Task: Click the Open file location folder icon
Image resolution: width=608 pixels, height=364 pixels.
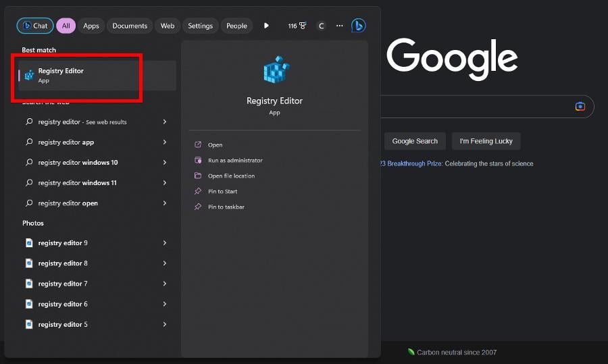Action: pyautogui.click(x=198, y=176)
